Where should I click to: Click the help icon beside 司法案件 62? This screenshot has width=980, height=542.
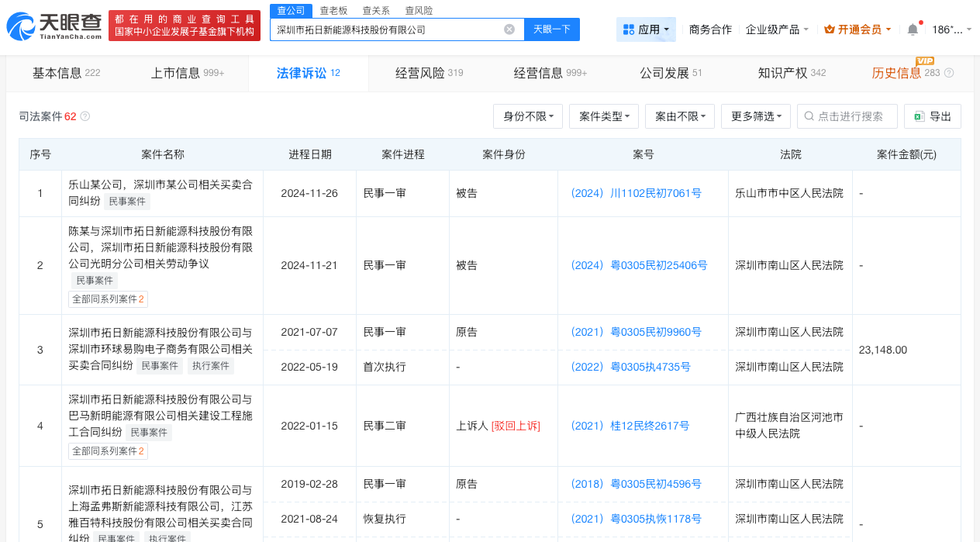(x=85, y=116)
